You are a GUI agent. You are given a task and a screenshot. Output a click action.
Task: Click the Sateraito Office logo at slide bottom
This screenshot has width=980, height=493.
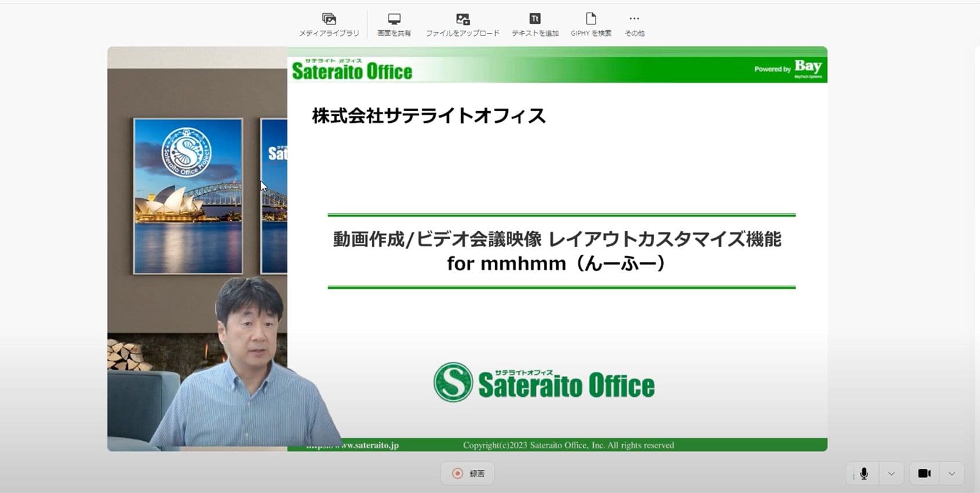pyautogui.click(x=544, y=382)
